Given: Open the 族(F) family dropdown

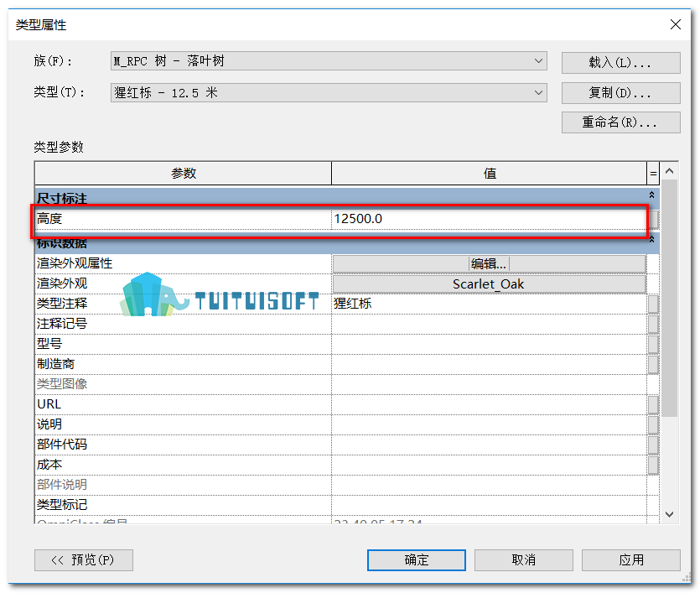Looking at the screenshot, I should (x=329, y=61).
